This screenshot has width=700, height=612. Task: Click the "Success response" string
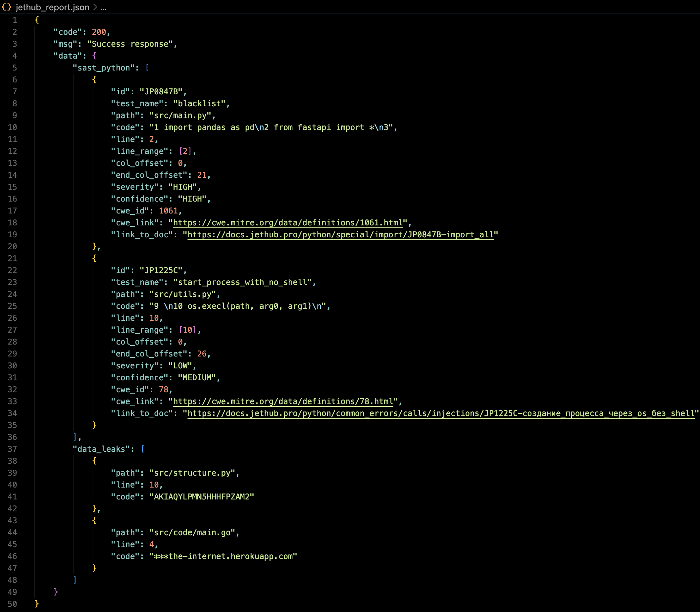click(130, 44)
